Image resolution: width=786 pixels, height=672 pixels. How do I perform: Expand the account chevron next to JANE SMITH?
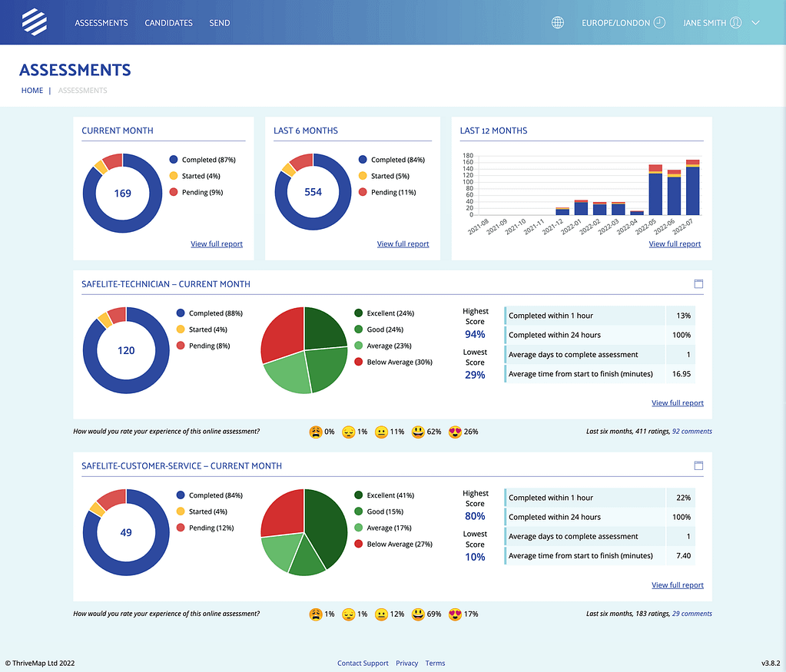(754, 22)
